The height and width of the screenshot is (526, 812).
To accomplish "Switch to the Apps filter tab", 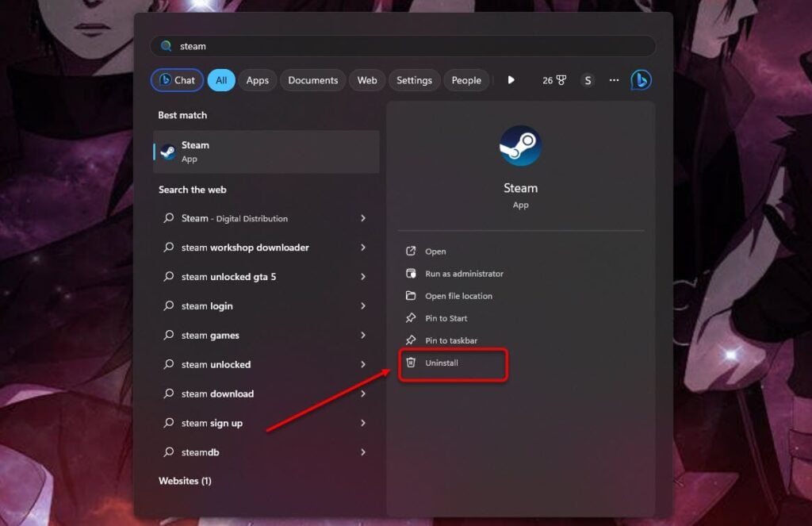I will click(x=258, y=80).
